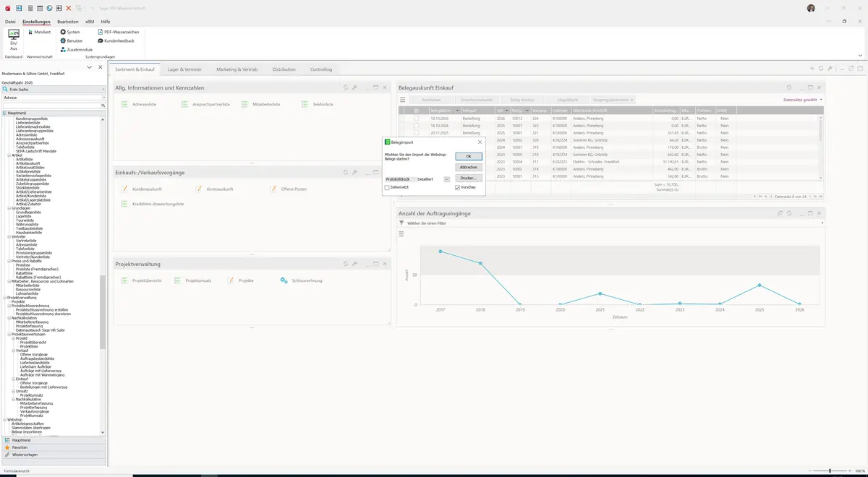
Task: Open the Wiedervorlagen section in the sidebar
Action: click(54, 455)
